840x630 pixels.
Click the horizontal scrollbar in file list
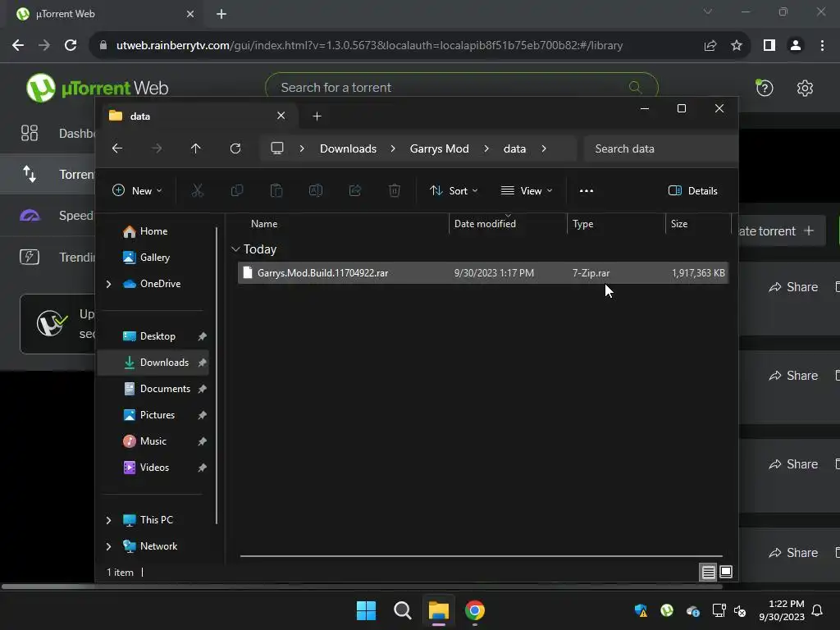pos(481,556)
